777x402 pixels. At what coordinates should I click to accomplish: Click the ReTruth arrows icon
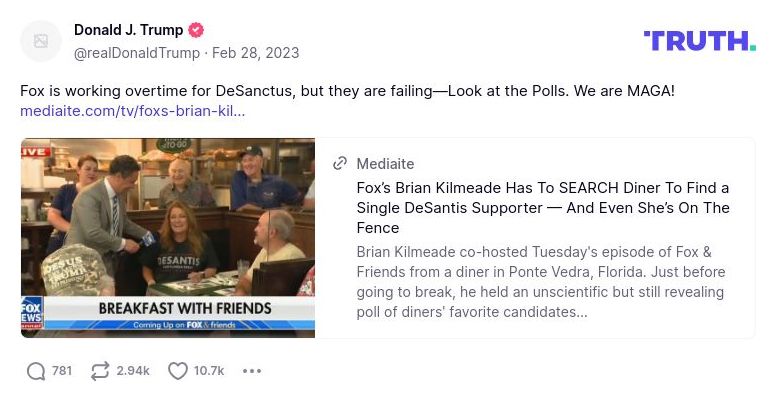click(x=100, y=371)
